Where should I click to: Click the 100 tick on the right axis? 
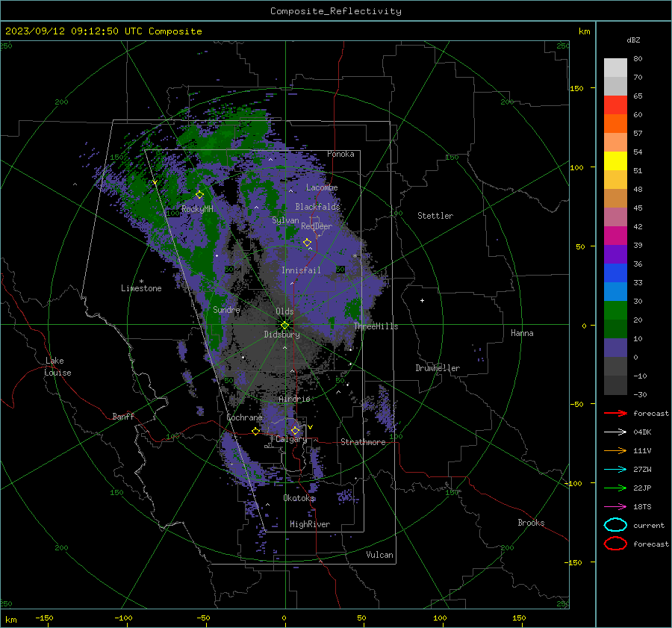pos(576,167)
